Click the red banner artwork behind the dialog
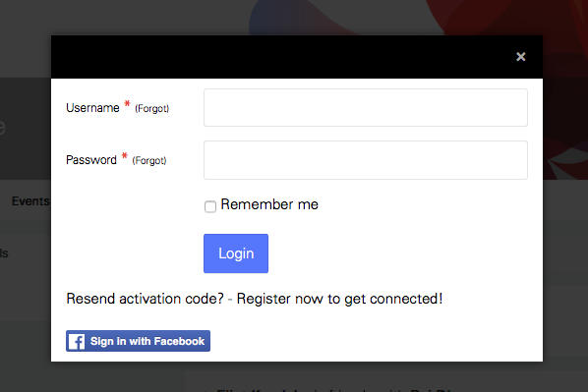The height and width of the screenshot is (392, 588). (565, 112)
